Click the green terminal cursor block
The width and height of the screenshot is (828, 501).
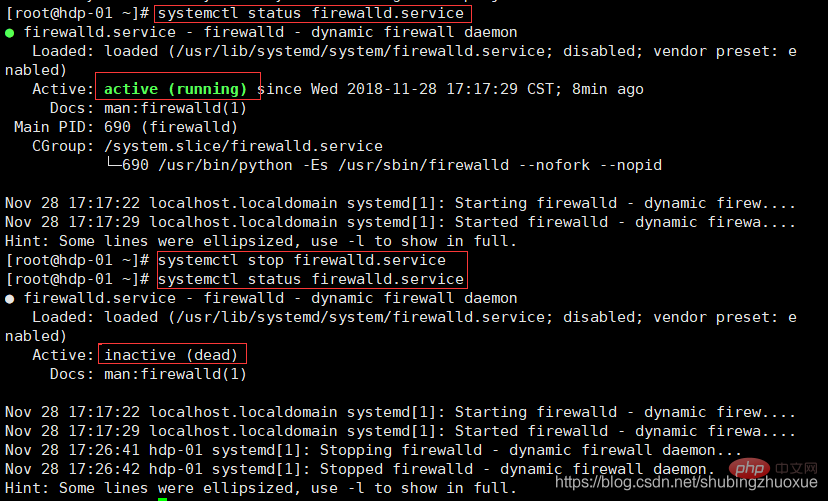pos(163,499)
